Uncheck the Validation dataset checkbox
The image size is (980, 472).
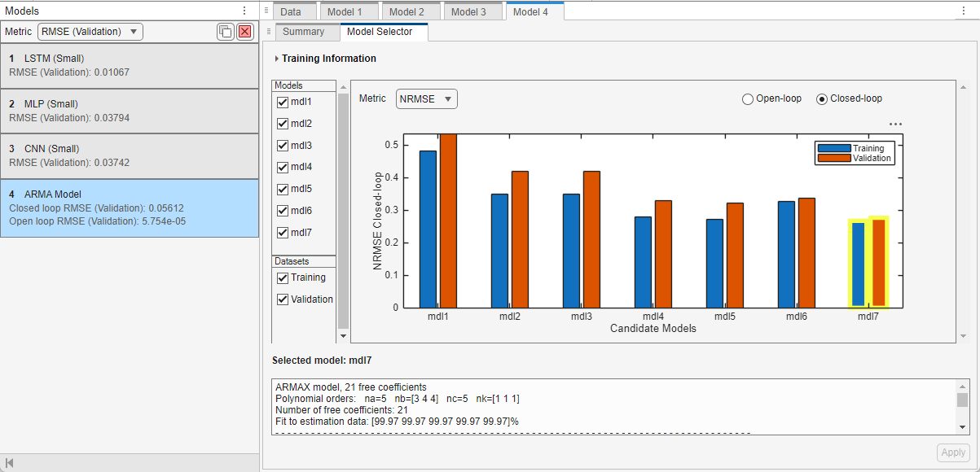click(x=283, y=299)
